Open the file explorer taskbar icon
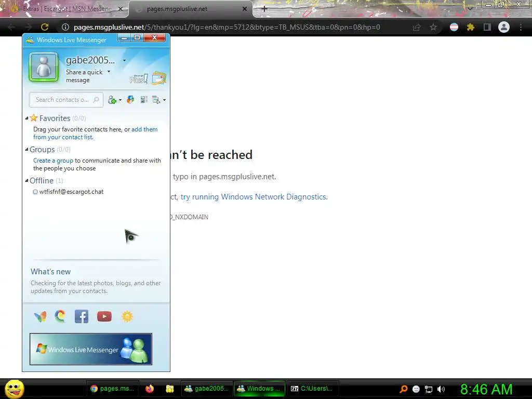 [x=170, y=389]
